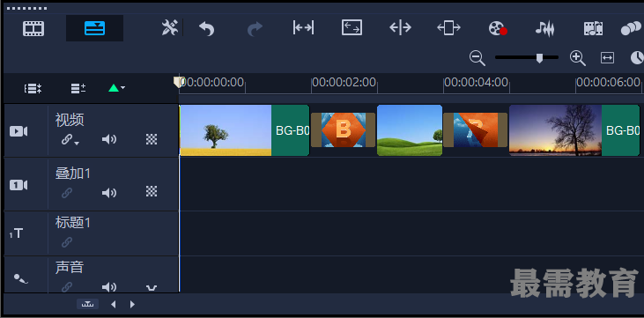Select the first BG-B0 green clip

click(291, 130)
